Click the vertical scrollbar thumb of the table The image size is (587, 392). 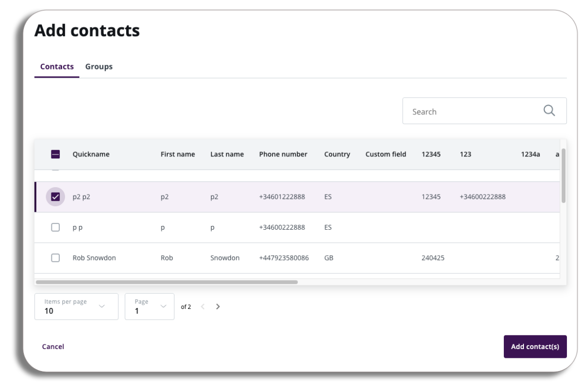[564, 176]
